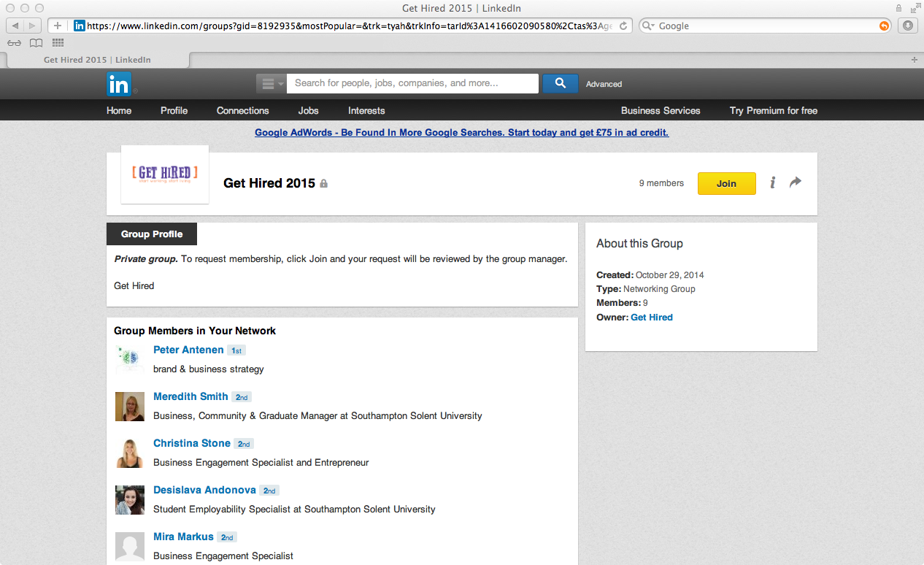
Task: Click the Created October 29, 2014 text
Action: click(650, 275)
